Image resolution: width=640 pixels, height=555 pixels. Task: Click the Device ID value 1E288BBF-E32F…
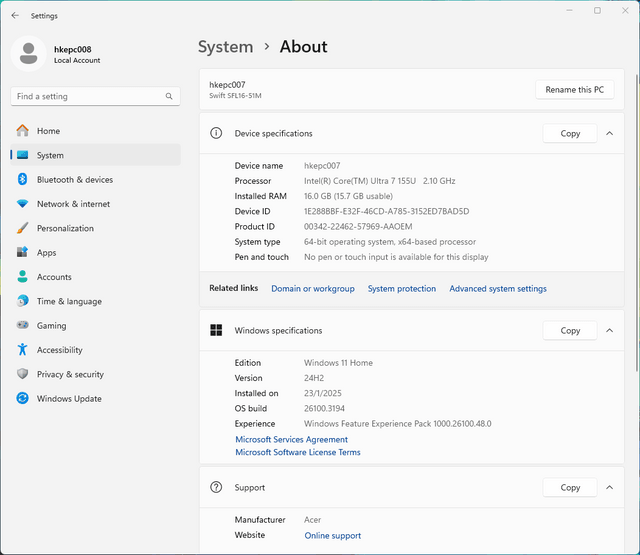(x=386, y=211)
